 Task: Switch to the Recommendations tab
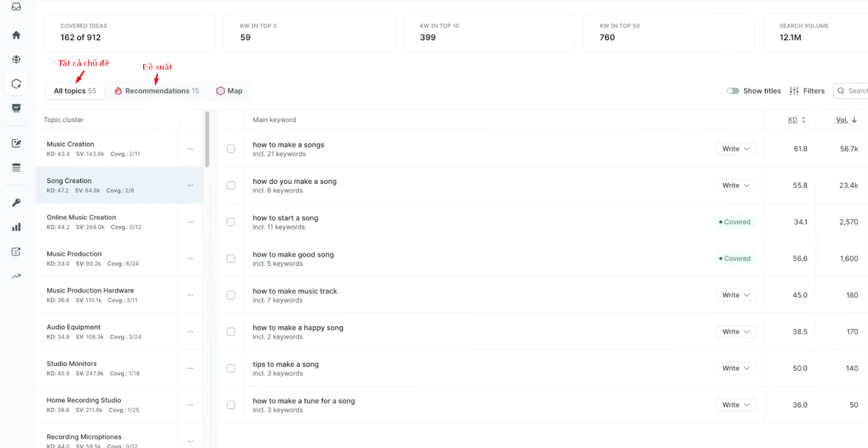[157, 91]
